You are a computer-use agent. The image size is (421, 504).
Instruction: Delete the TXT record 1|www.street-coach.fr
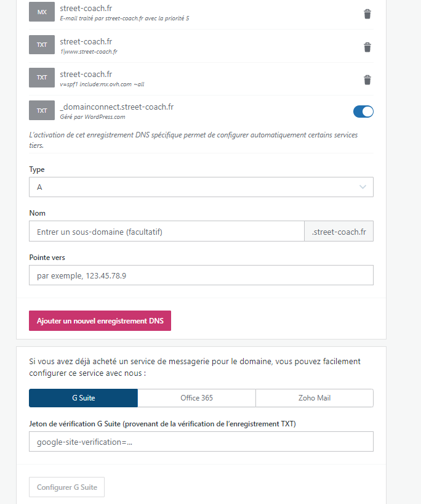(367, 47)
